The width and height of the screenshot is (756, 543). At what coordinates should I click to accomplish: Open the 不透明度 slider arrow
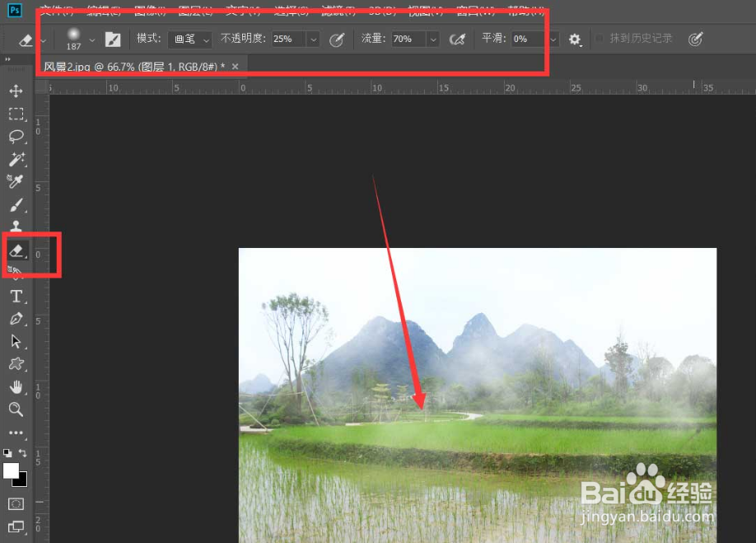(x=314, y=40)
